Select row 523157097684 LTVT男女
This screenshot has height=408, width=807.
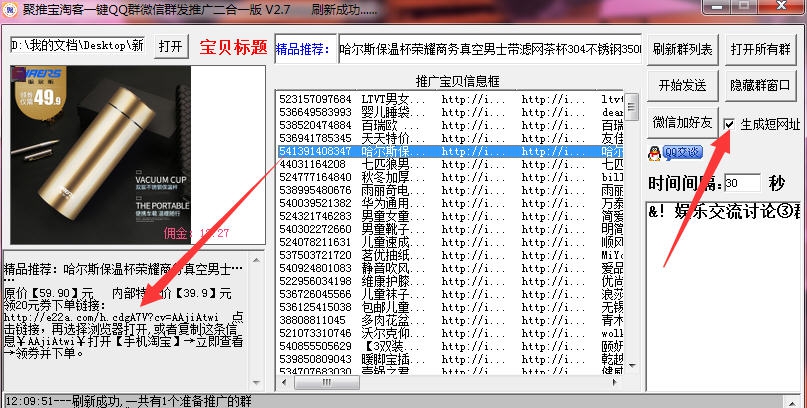(x=450, y=99)
